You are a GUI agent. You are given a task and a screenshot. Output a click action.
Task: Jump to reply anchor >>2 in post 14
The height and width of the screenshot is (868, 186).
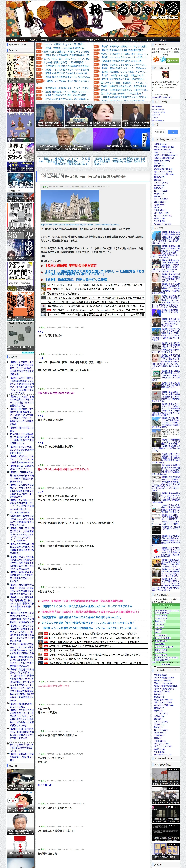[x=40, y=332]
